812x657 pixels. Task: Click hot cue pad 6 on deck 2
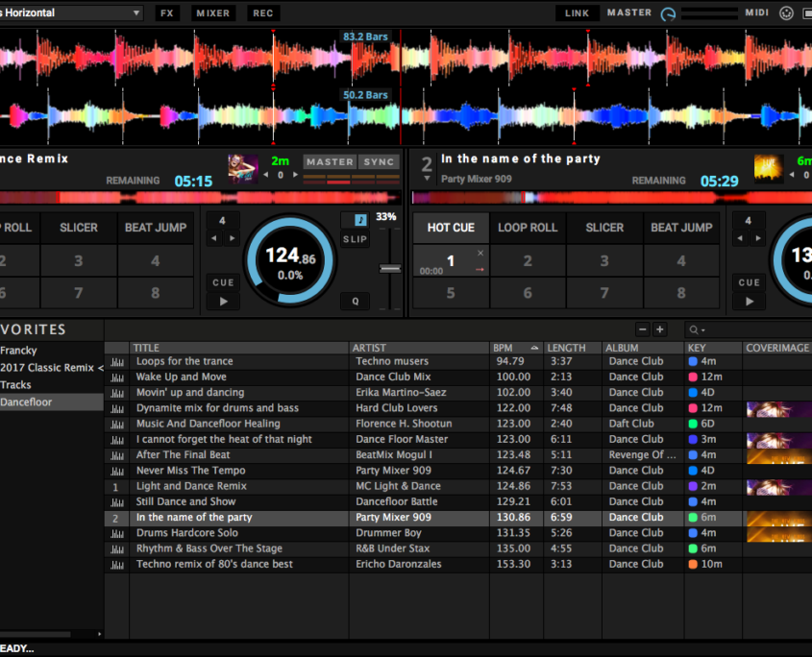pos(528,293)
